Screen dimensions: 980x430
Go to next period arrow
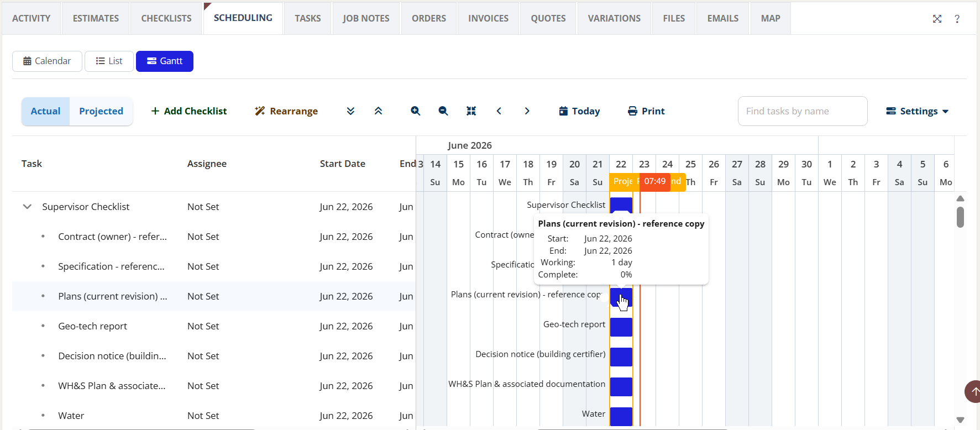527,111
